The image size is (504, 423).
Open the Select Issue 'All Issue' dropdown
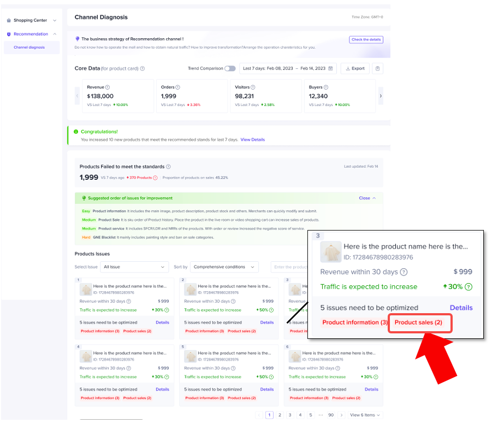[x=134, y=267]
